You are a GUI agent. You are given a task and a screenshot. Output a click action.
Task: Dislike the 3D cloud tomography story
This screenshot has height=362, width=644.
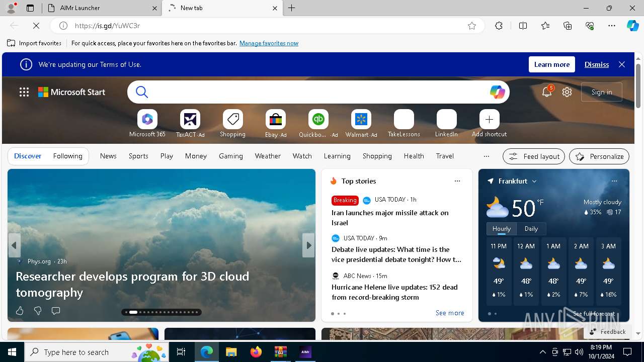38,311
